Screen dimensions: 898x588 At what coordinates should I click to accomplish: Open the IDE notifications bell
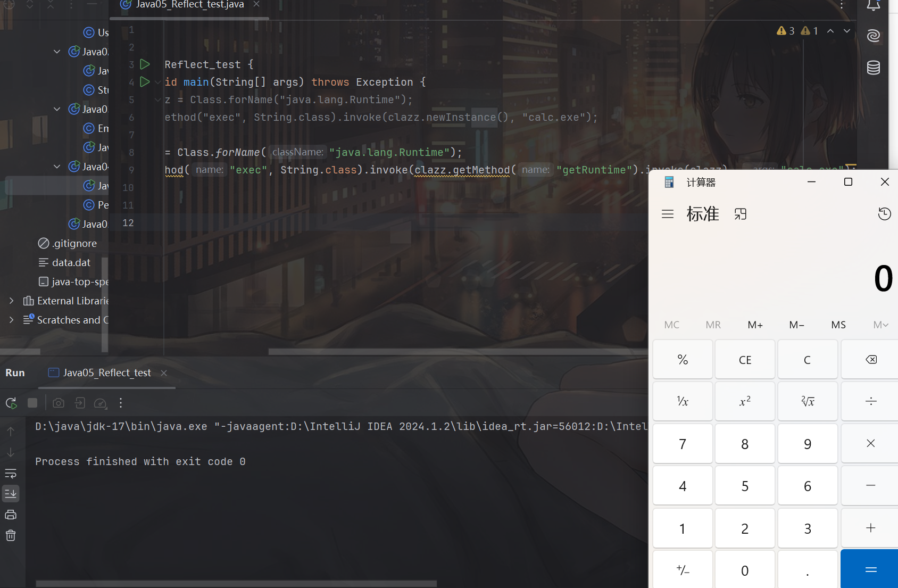(873, 6)
